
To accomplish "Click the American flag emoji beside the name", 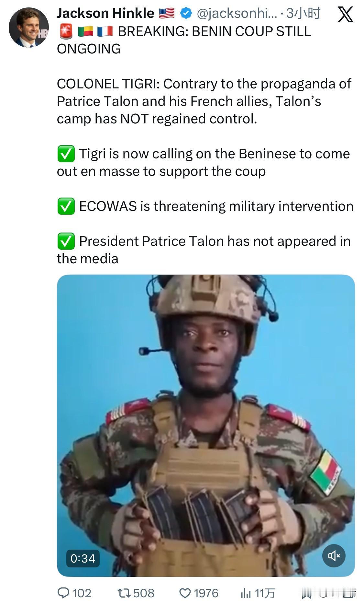I will click(167, 13).
